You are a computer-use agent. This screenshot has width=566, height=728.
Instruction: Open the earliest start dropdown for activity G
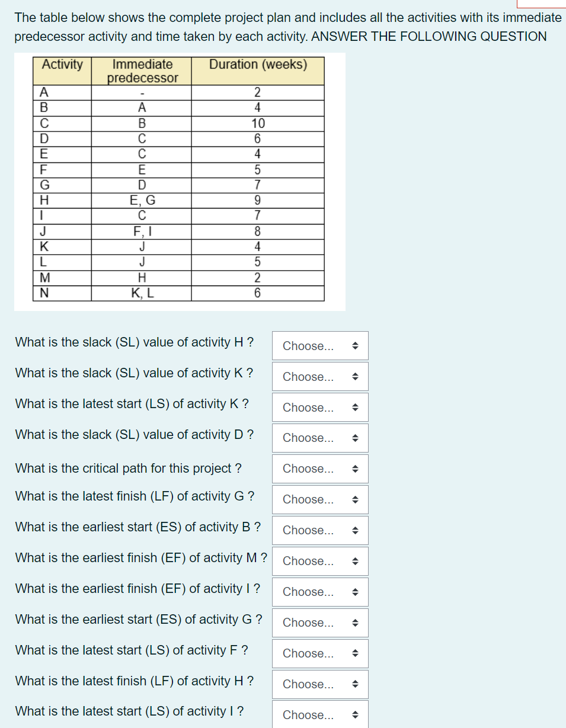coord(320,623)
